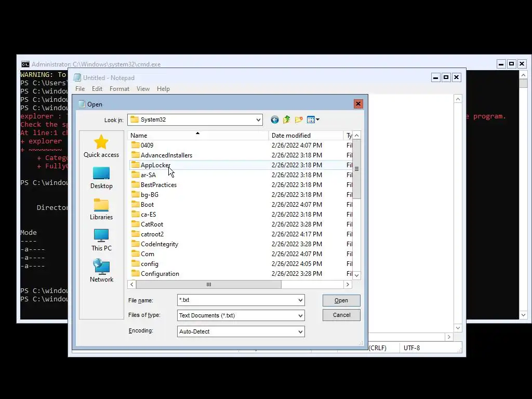532x399 pixels.
Task: Jump to Desktop in places bar
Action: pos(101,178)
